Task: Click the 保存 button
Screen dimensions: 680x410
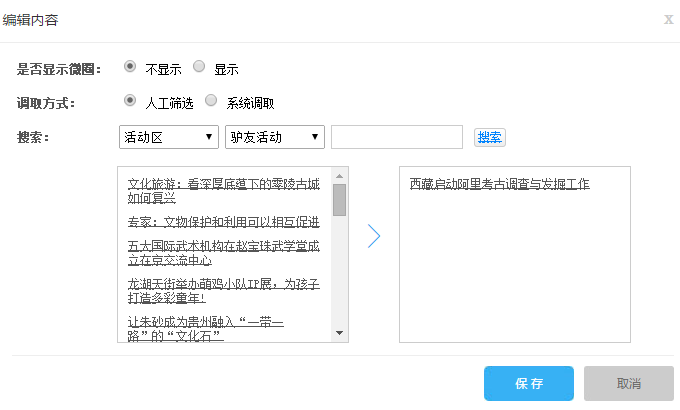Action: pos(529,384)
